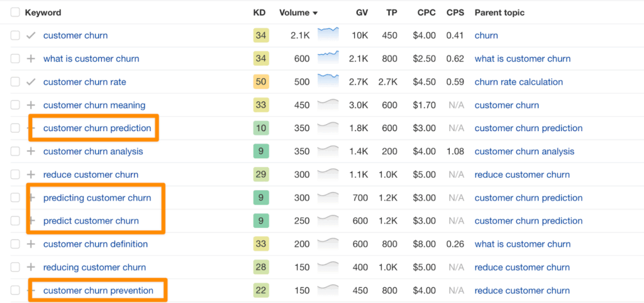Add reducing customer churn using plus icon

coord(31,267)
